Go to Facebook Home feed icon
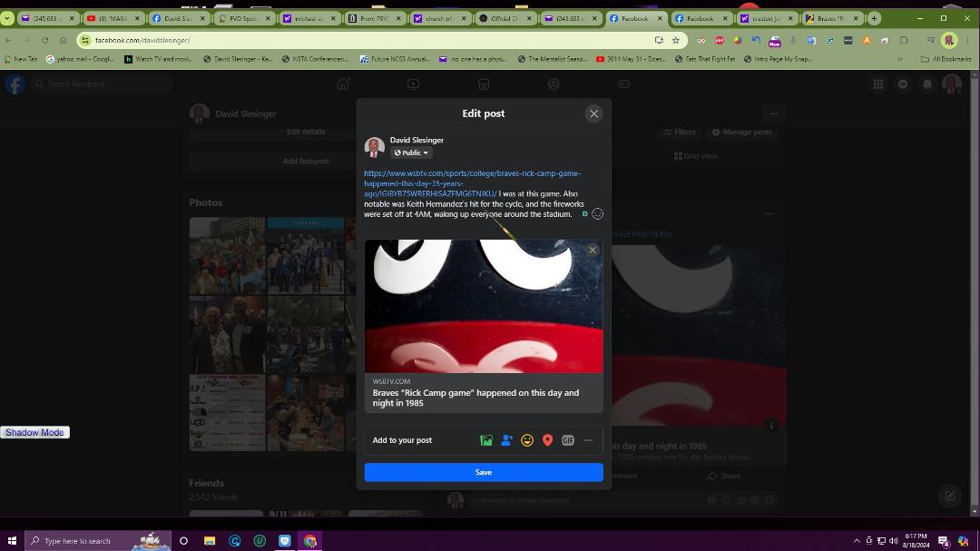The width and height of the screenshot is (980, 551). 343,84
